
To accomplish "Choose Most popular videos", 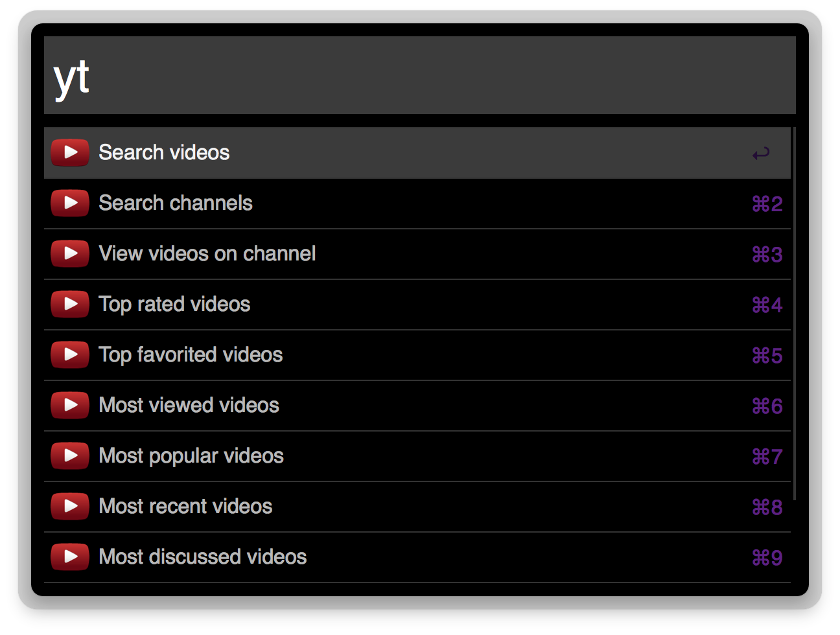I will coord(417,456).
